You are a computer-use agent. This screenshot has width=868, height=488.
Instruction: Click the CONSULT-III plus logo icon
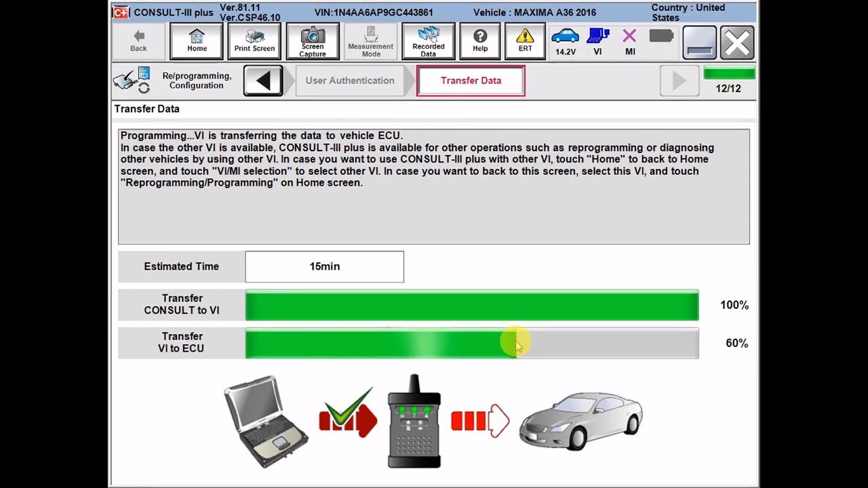point(121,12)
